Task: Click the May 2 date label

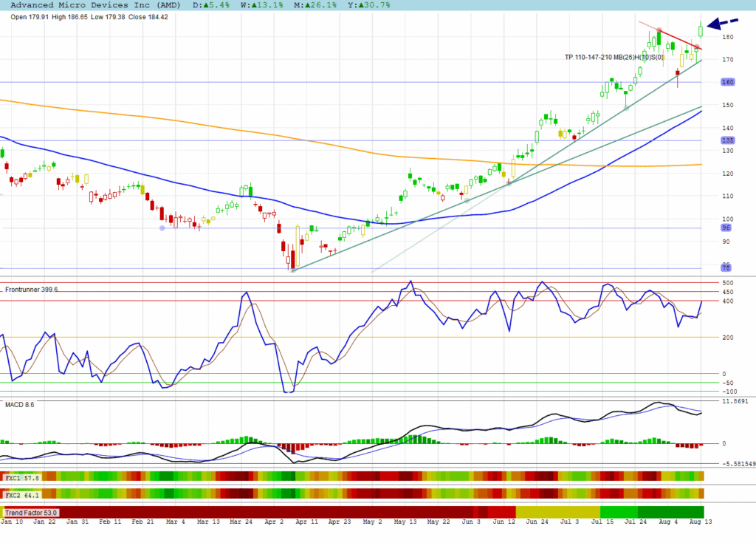Action: [373, 522]
